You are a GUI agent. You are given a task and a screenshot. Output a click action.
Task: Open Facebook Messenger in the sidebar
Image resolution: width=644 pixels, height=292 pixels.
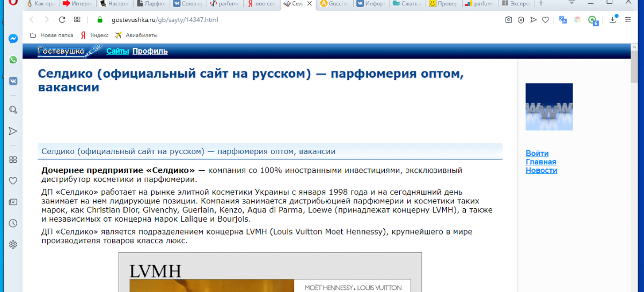[13, 39]
